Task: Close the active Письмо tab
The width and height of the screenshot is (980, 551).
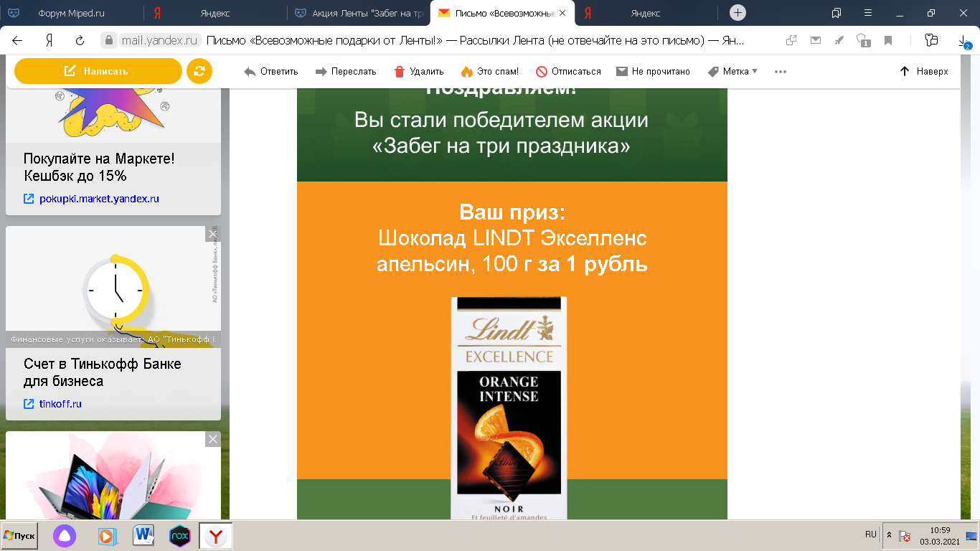Action: tap(562, 13)
